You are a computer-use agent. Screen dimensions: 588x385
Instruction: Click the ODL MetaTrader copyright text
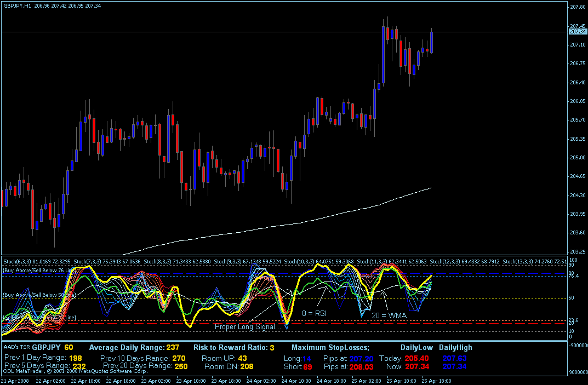point(75,371)
